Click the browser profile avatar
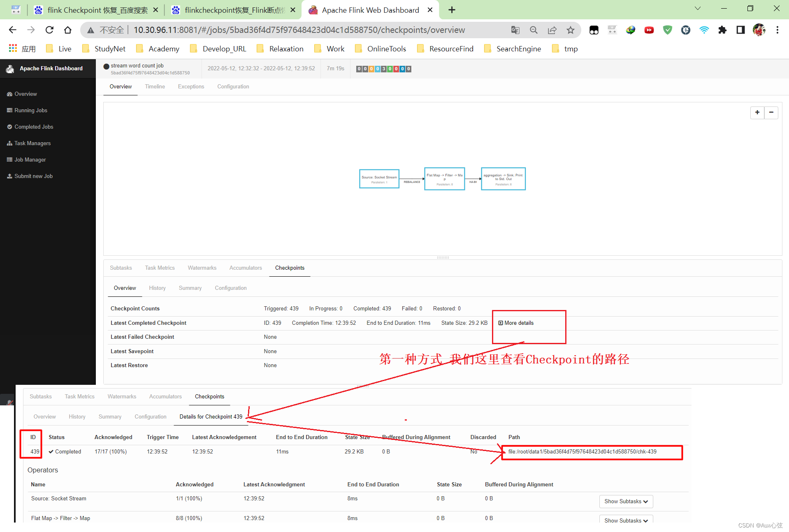Image resolution: width=789 pixels, height=532 pixels. pyautogui.click(x=759, y=30)
